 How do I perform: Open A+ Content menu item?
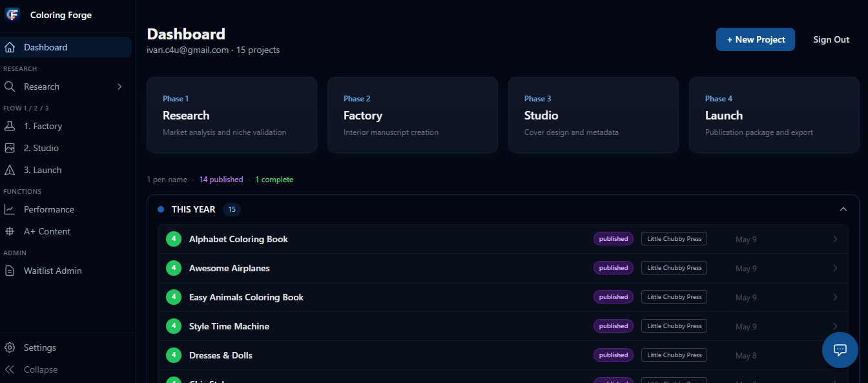(x=66, y=231)
